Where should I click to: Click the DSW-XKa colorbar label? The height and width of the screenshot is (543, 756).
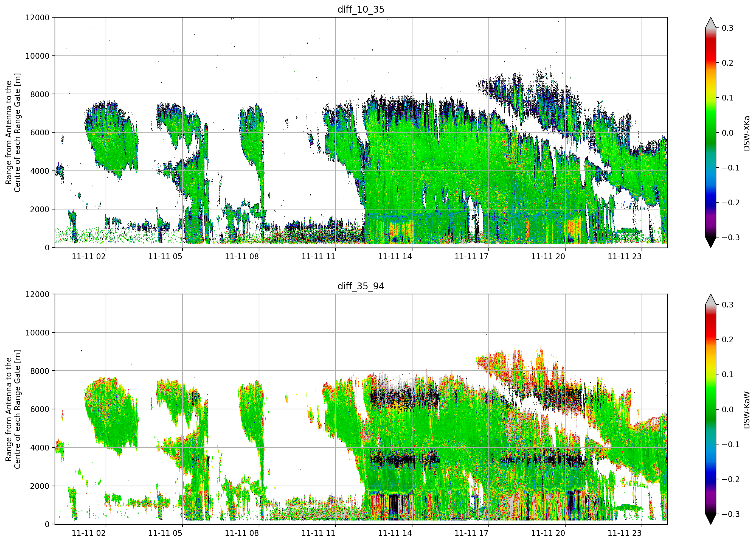click(746, 133)
